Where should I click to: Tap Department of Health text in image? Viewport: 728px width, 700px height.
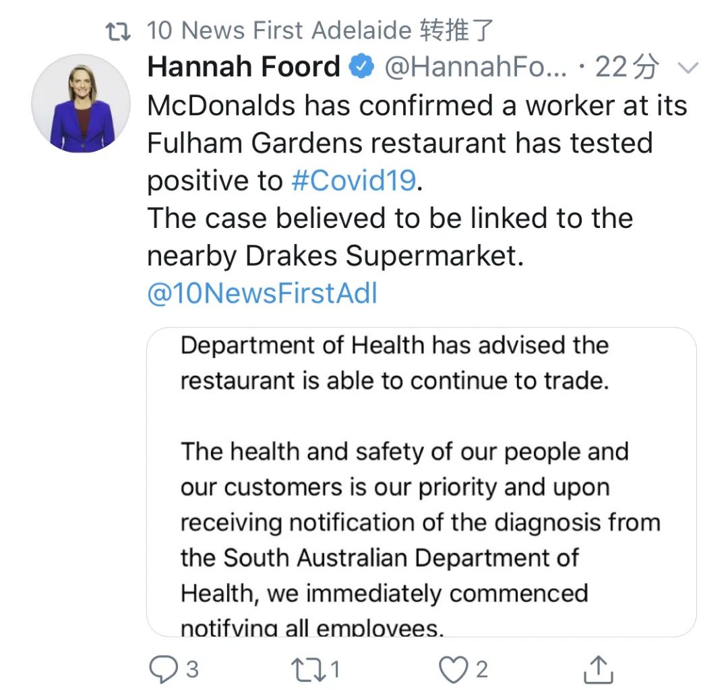click(x=303, y=345)
